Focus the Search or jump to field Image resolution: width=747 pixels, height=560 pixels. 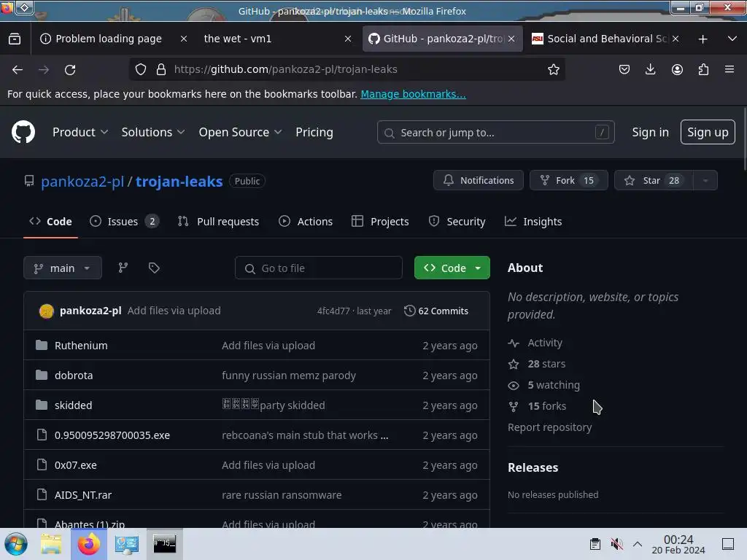(x=495, y=133)
